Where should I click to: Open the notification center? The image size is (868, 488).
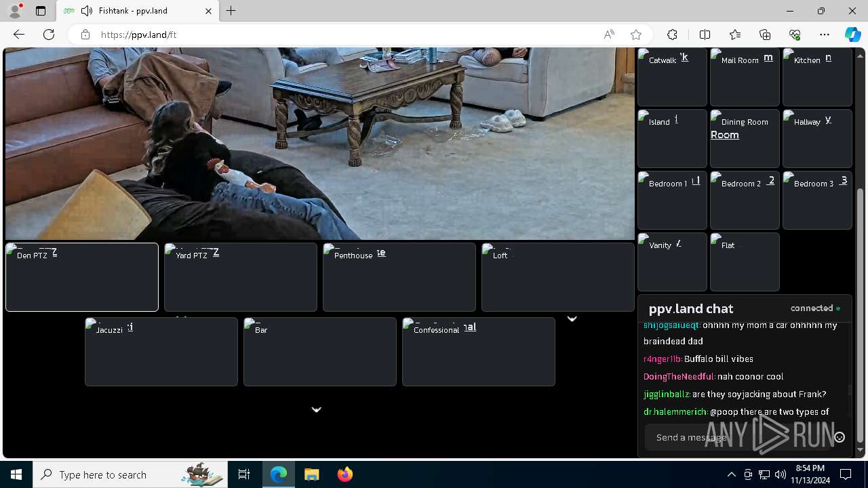(846, 474)
